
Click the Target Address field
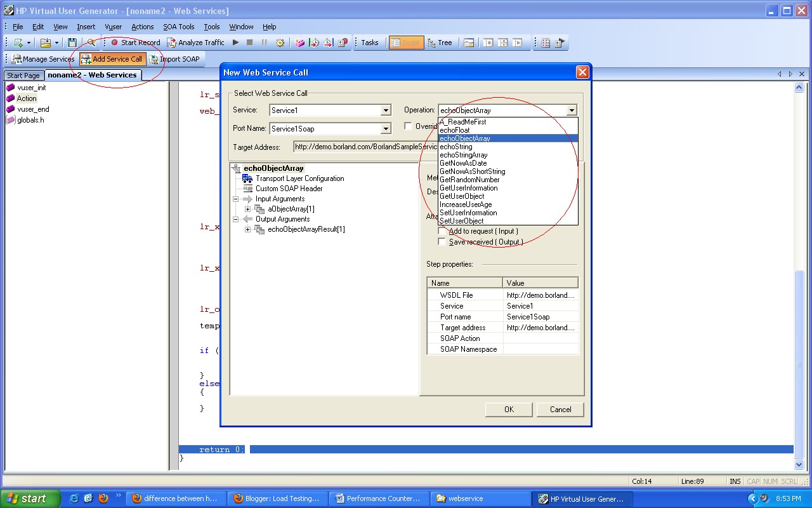click(365, 147)
